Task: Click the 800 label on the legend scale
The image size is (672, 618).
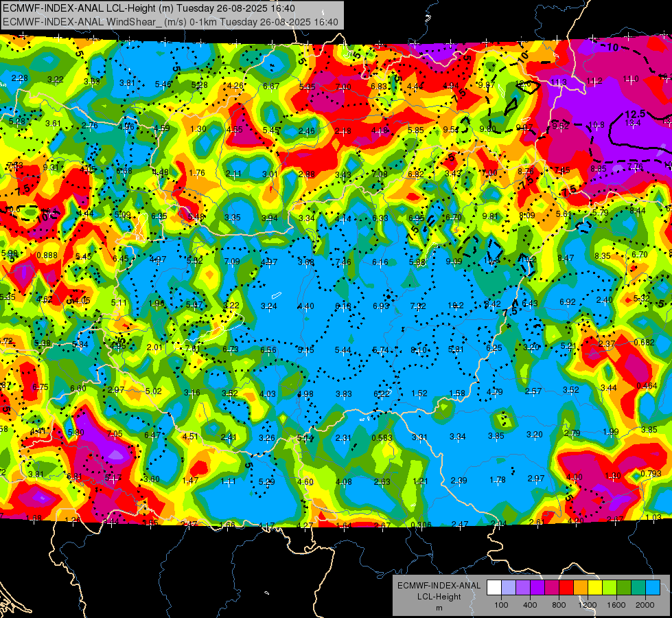Action: point(559,605)
